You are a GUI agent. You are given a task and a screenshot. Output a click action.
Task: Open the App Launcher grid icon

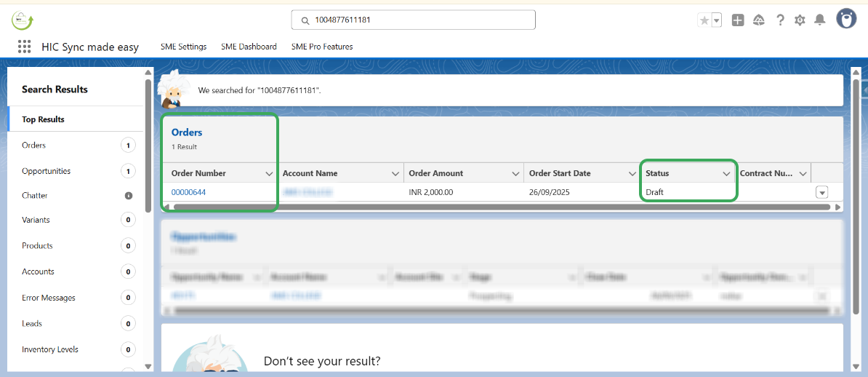point(24,47)
